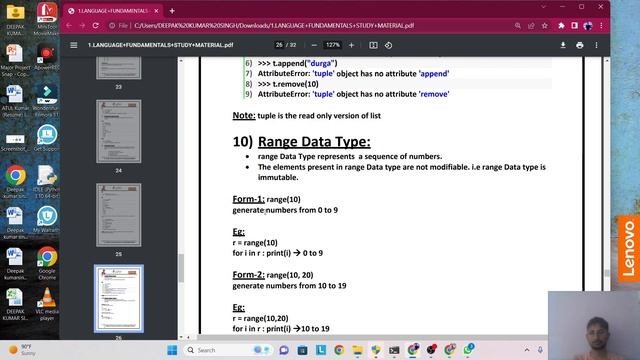Viewport: 640px width, 360px height.
Task: Bookmark this page with the star icon
Action: (x=544, y=26)
